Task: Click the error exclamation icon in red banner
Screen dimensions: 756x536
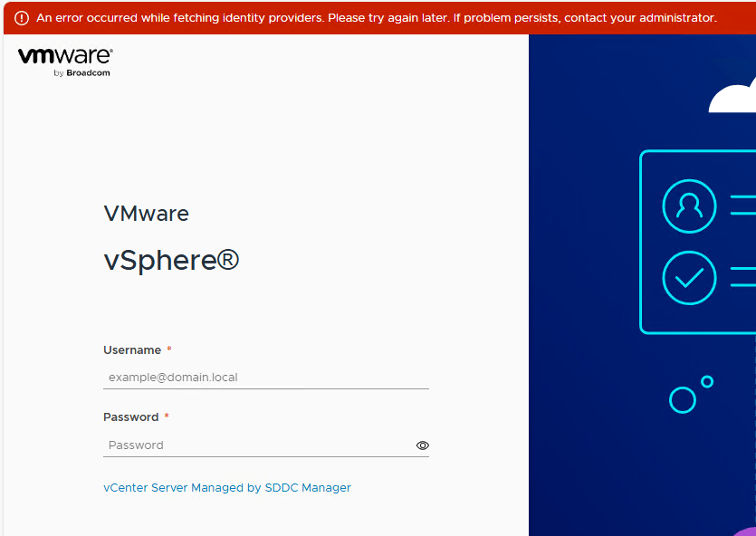Action: coord(22,18)
